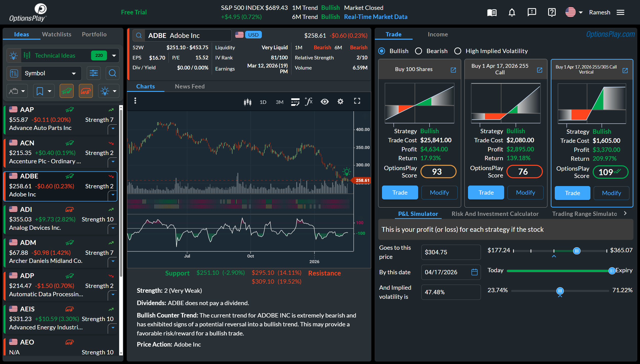Toggle the bullish bull filter icon
The image size is (640, 364).
(x=67, y=91)
